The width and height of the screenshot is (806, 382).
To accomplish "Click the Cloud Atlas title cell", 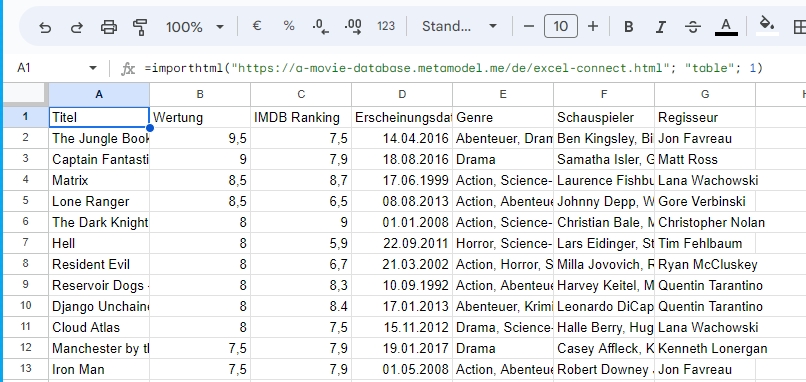I will pyautogui.click(x=99, y=328).
